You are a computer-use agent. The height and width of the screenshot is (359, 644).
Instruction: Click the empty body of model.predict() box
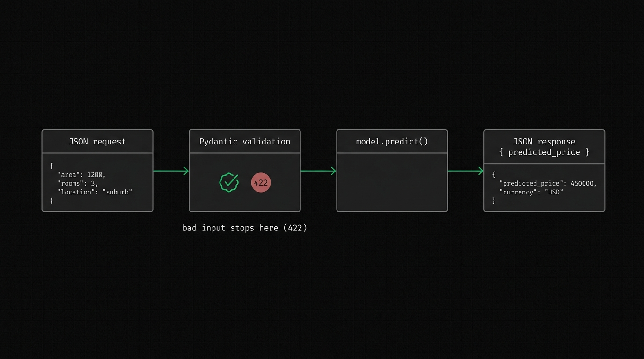pyautogui.click(x=392, y=182)
